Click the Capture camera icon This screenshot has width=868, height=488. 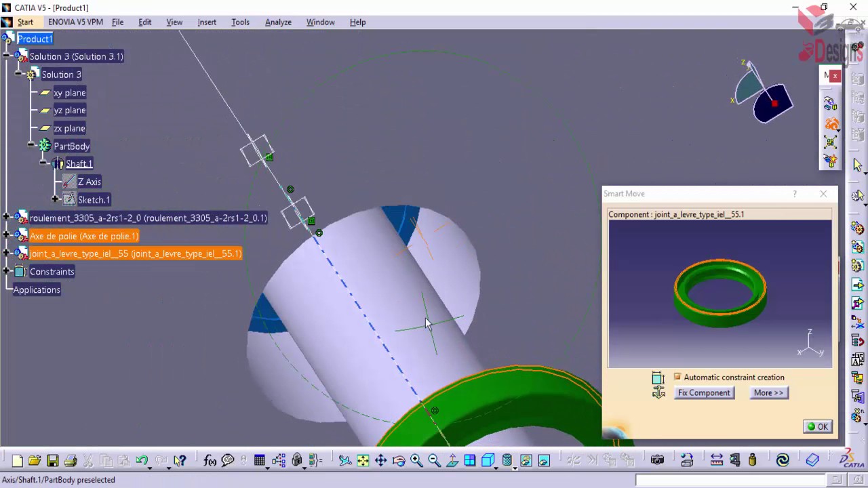(x=657, y=460)
